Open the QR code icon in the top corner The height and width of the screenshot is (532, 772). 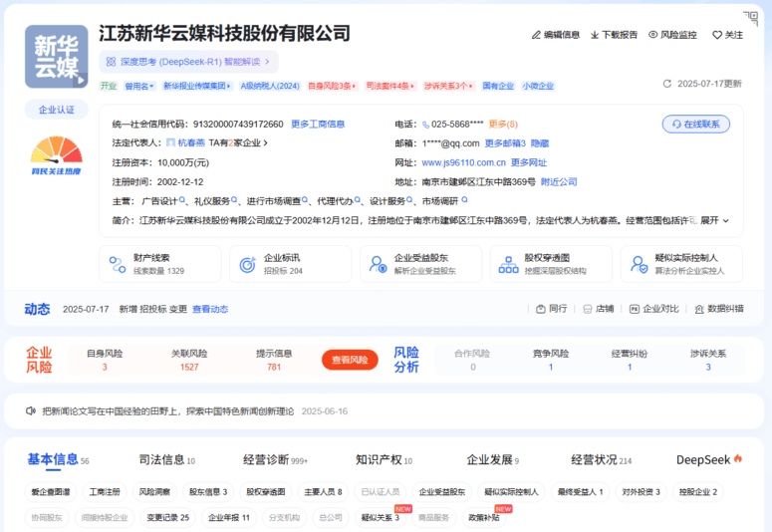tap(751, 18)
